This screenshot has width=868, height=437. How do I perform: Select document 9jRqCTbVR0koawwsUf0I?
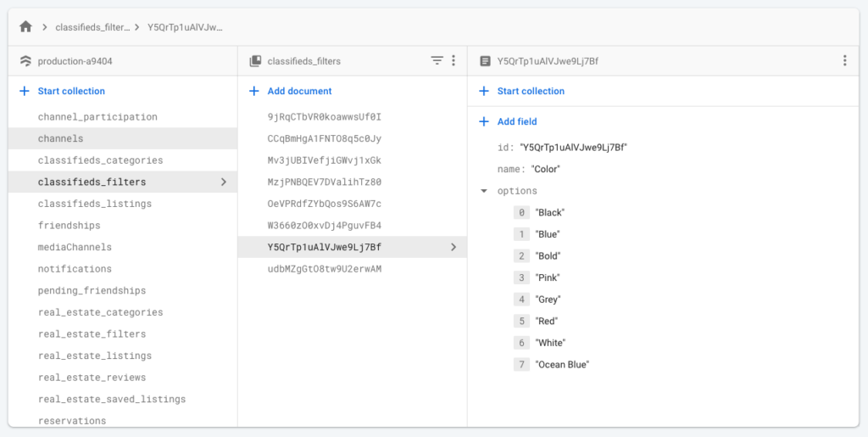coord(352,117)
